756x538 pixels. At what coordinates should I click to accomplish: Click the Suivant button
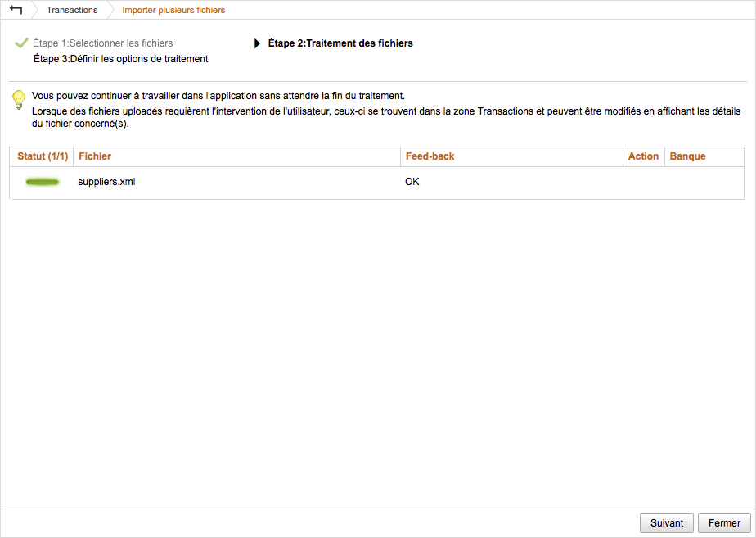point(667,523)
